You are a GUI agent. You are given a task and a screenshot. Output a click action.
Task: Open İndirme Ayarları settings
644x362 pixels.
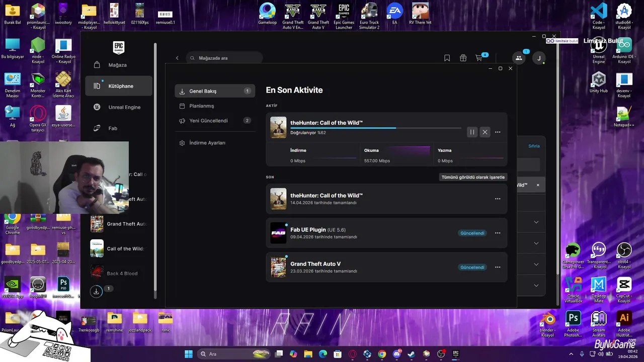click(215, 143)
